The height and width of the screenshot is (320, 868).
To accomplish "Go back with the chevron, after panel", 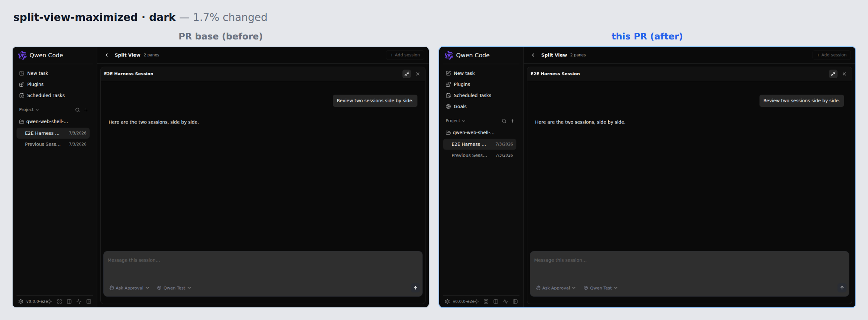I will tap(533, 55).
